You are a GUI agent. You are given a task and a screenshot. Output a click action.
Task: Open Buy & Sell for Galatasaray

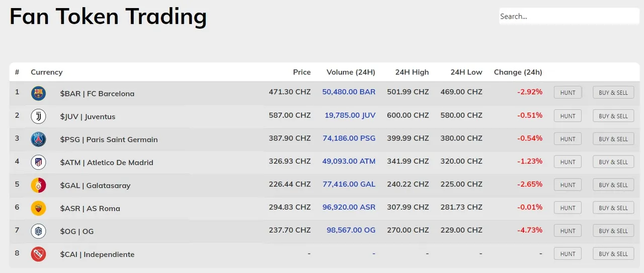pos(613,185)
